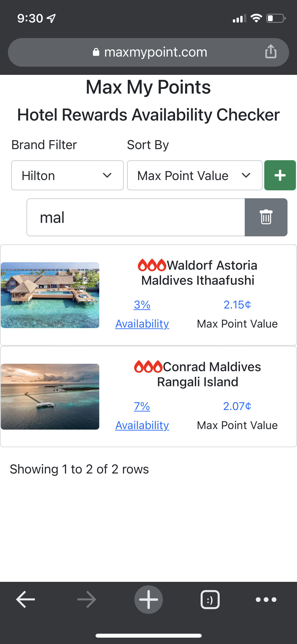The height and width of the screenshot is (644, 297).
Task: Tap the Waldorf Astoria Maldives photo
Action: pos(50,295)
